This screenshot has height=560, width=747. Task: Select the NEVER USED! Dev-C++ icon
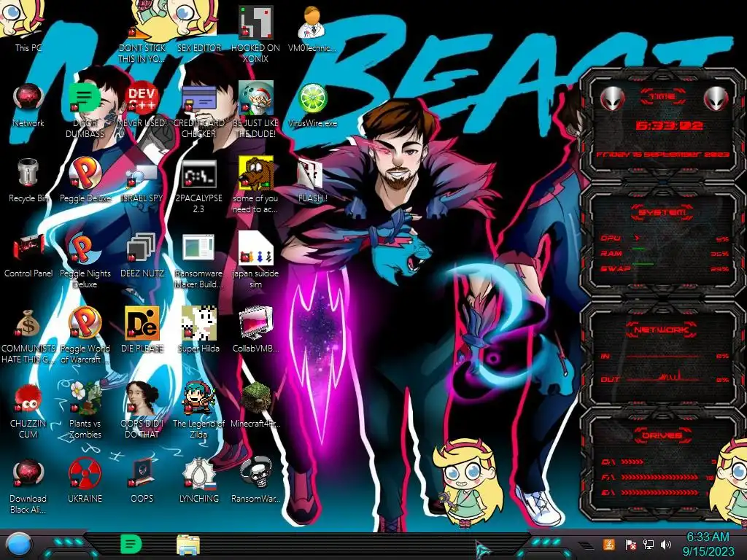coord(142,105)
